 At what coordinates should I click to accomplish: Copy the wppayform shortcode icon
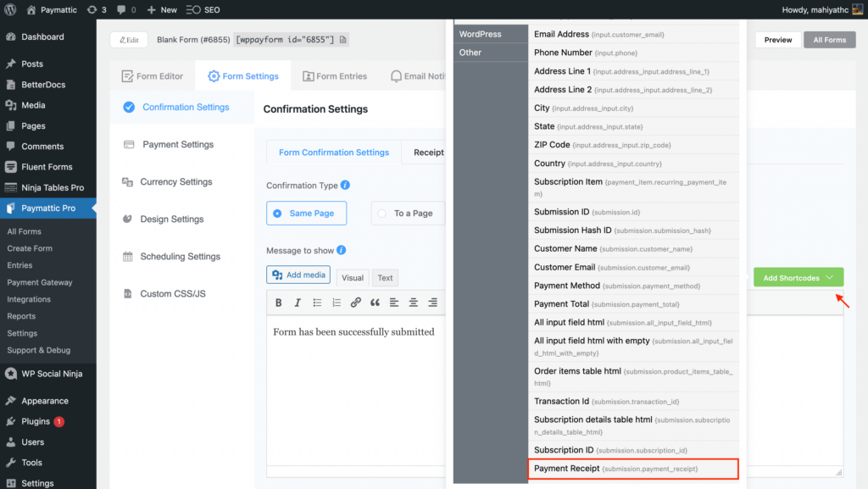pyautogui.click(x=343, y=40)
